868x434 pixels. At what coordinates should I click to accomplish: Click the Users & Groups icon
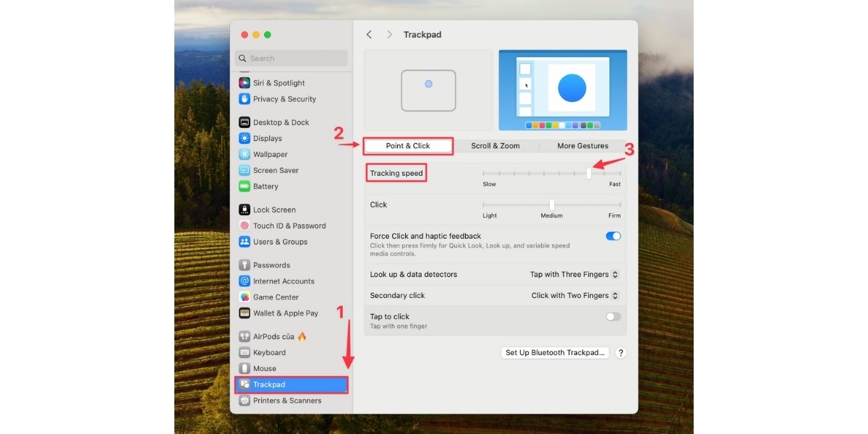(x=244, y=242)
